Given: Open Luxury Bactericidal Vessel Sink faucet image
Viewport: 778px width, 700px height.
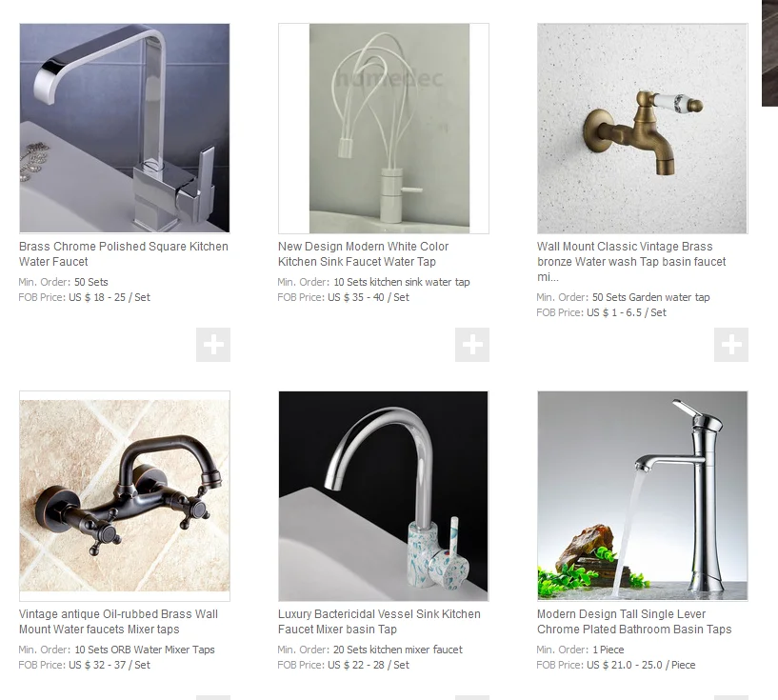Looking at the screenshot, I should click(x=384, y=495).
